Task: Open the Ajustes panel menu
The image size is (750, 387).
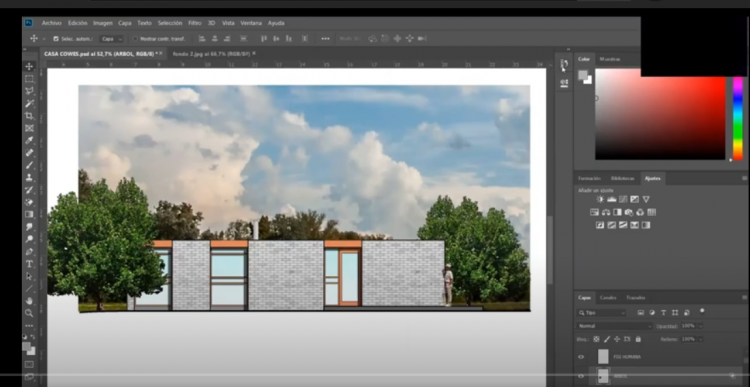Action: coord(744,178)
